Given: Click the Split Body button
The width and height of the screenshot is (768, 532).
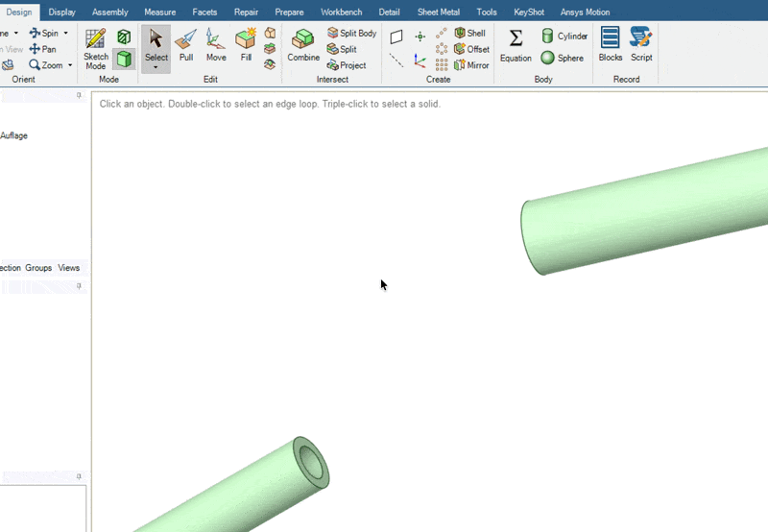Looking at the screenshot, I should pyautogui.click(x=351, y=34).
